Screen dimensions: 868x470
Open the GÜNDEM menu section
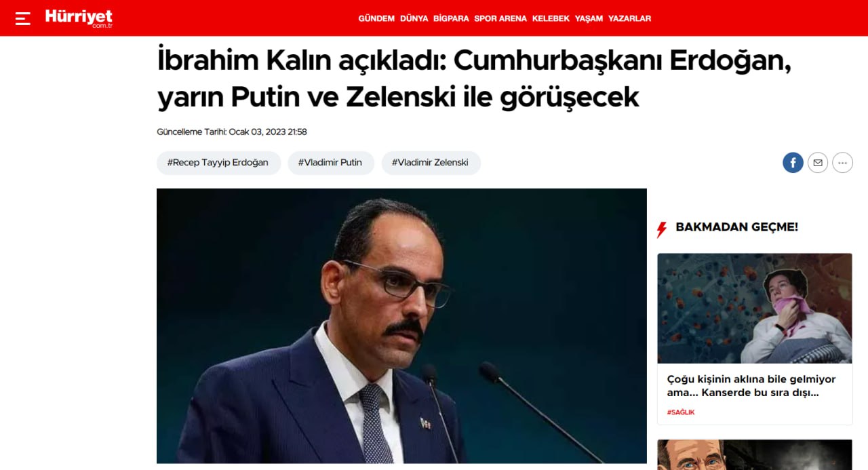click(376, 18)
